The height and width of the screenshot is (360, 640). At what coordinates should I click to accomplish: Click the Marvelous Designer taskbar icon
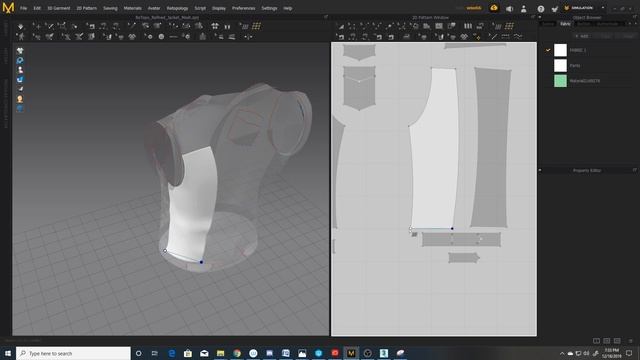(351, 353)
